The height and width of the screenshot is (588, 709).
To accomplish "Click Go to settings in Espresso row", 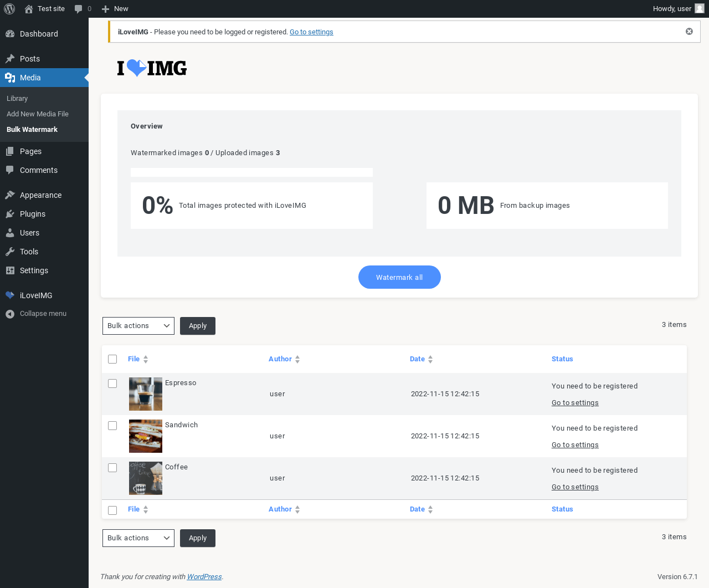I will point(575,403).
